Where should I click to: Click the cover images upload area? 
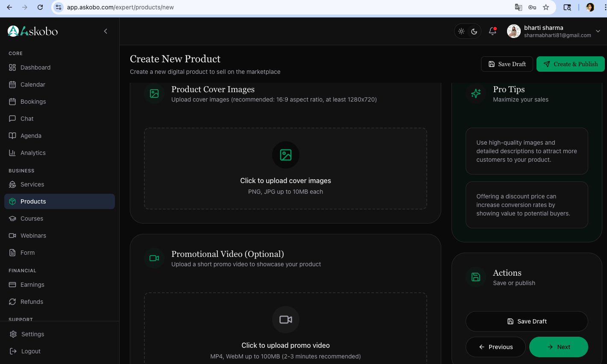pyautogui.click(x=285, y=168)
